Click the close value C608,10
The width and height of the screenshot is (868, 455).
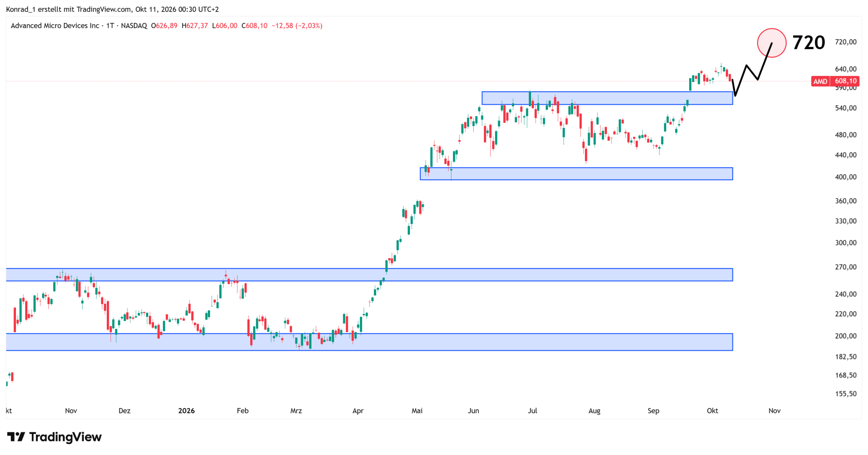[x=254, y=26]
